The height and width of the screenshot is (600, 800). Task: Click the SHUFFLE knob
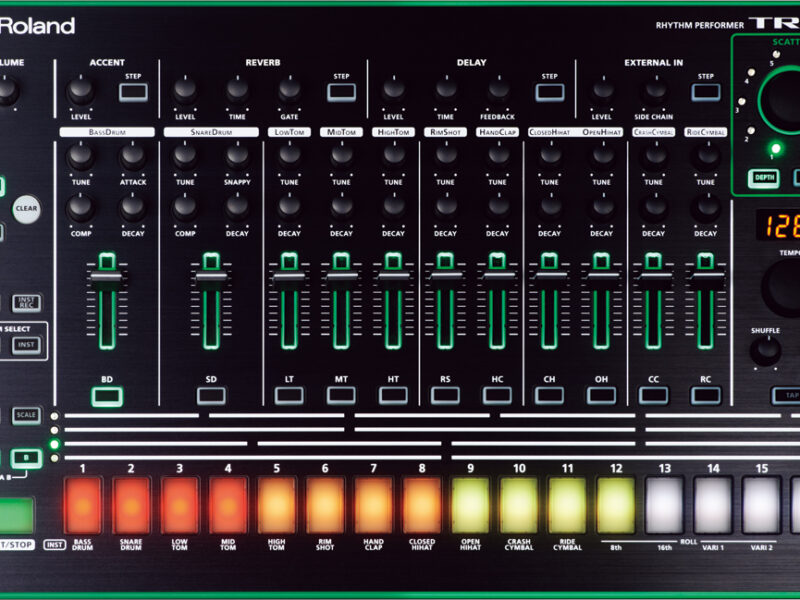pos(765,350)
